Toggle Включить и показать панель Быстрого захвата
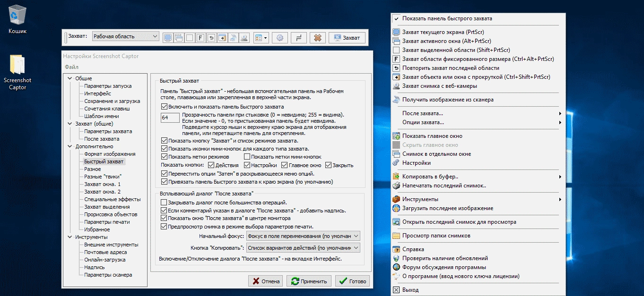Image resolution: width=644 pixels, height=296 pixels. 164,107
